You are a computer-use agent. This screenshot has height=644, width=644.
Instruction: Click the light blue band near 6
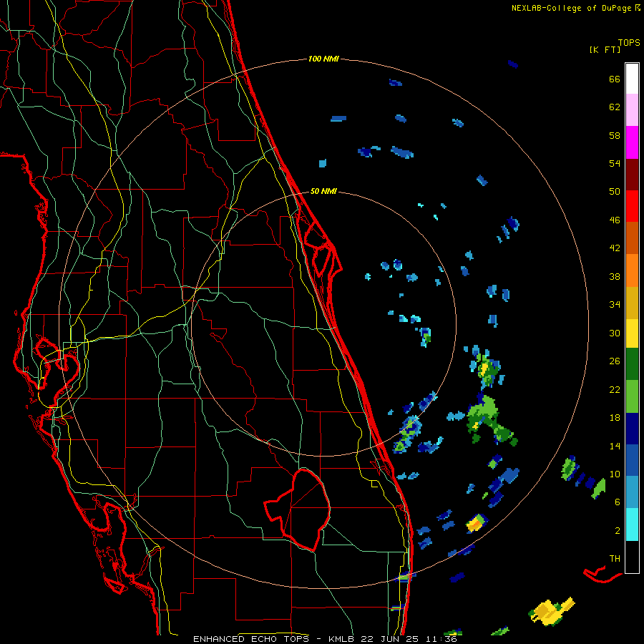click(x=632, y=492)
